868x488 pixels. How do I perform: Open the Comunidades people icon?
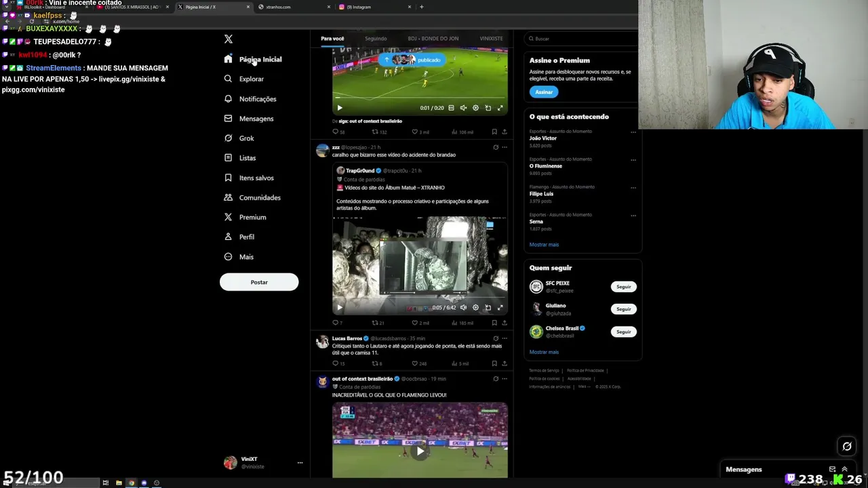[x=228, y=197]
